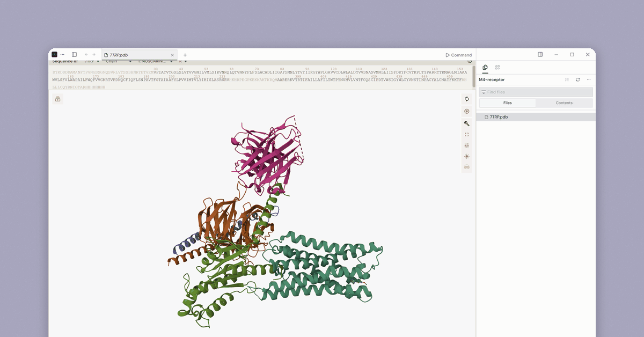This screenshot has height=337, width=644.
Task: Open the Chain mode dropdown
Action: coord(119,62)
